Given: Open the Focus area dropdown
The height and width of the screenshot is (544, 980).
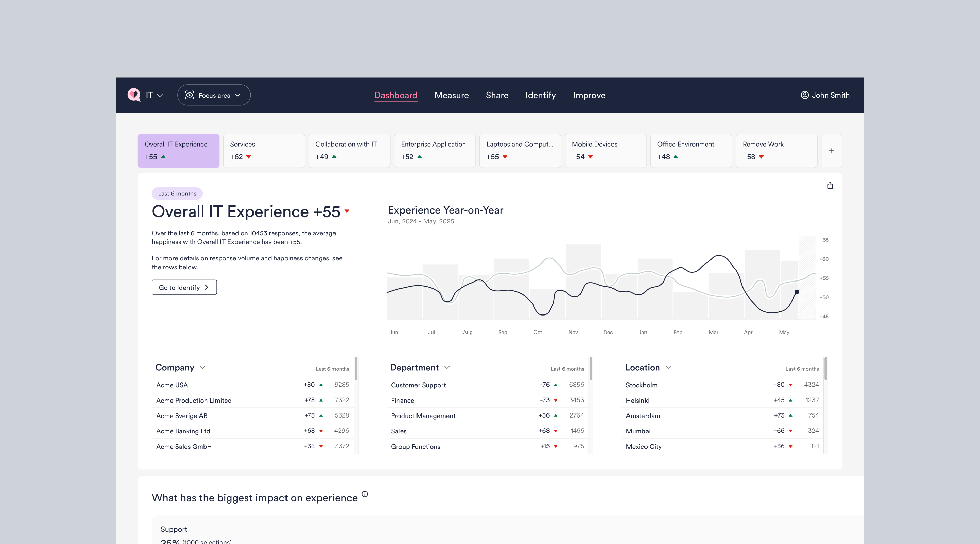Looking at the screenshot, I should point(214,95).
